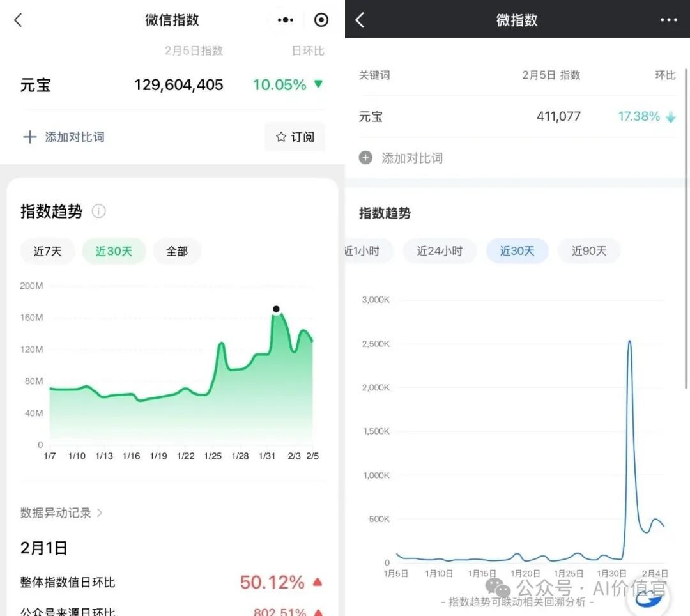Open more options in 微信指数 header
Viewport: 690px width, 616px height.
click(x=285, y=20)
